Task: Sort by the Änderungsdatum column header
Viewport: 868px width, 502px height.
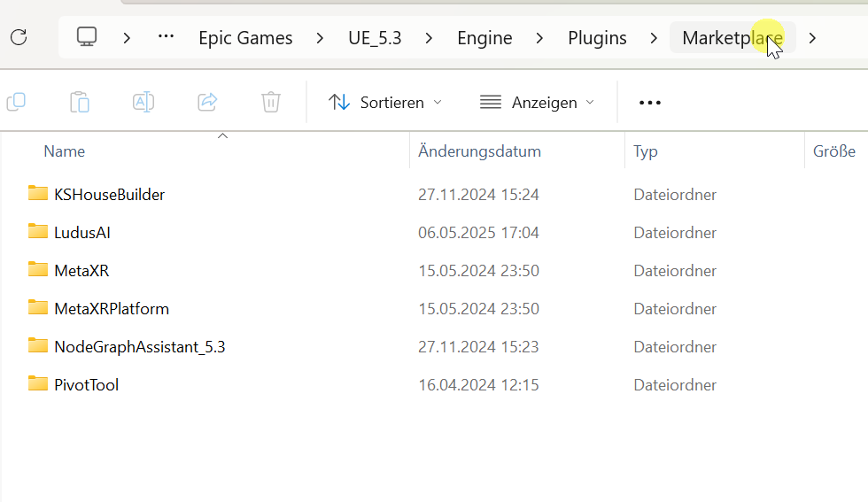Action: point(479,151)
